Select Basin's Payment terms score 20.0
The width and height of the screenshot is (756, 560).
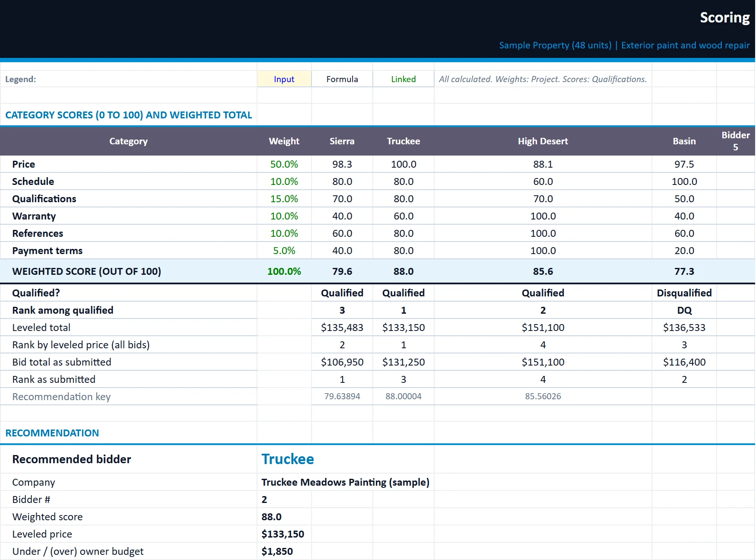(684, 251)
